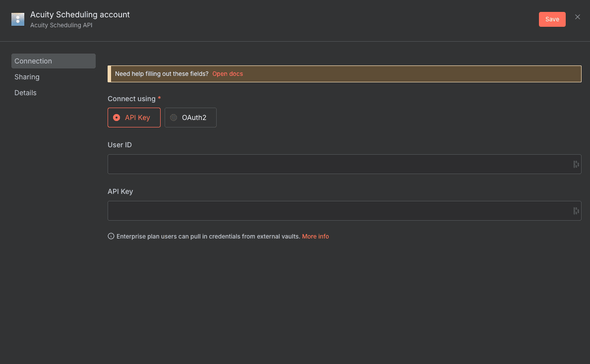Click the 'User ID' label above the field
The width and height of the screenshot is (590, 364).
119,145
